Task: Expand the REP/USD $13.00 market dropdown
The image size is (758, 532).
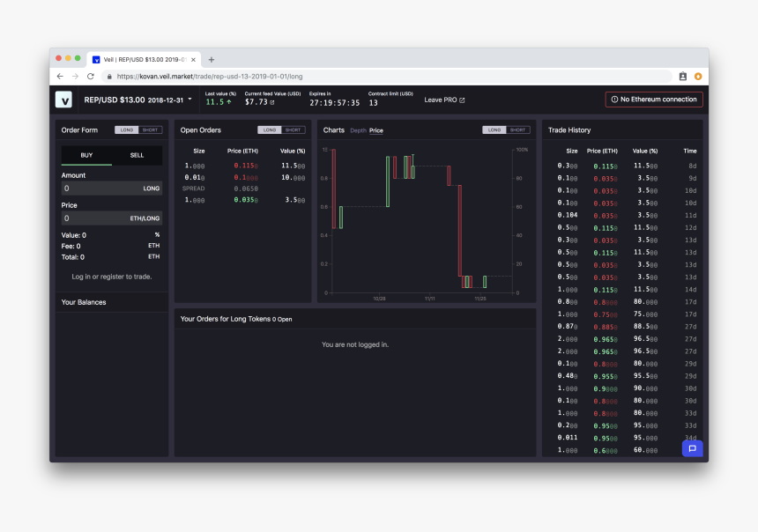Action: [189, 100]
